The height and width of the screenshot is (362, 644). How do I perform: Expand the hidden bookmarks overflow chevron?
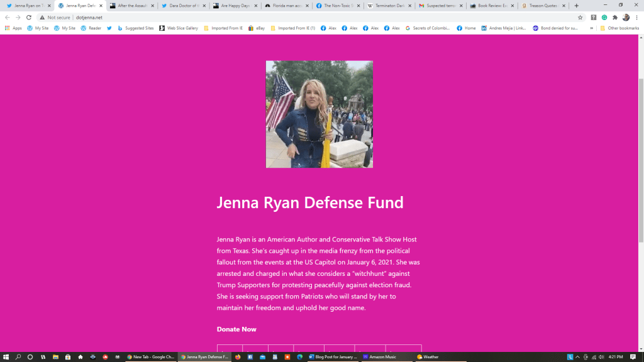coord(591,28)
